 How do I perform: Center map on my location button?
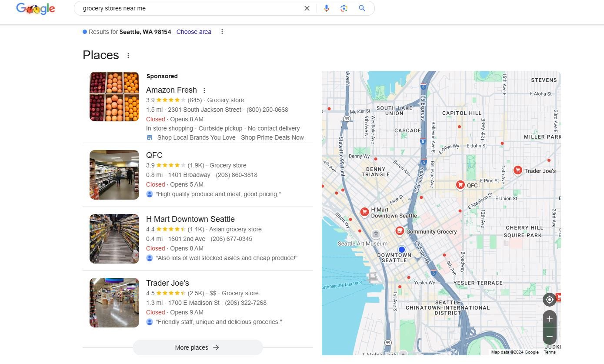tap(549, 300)
